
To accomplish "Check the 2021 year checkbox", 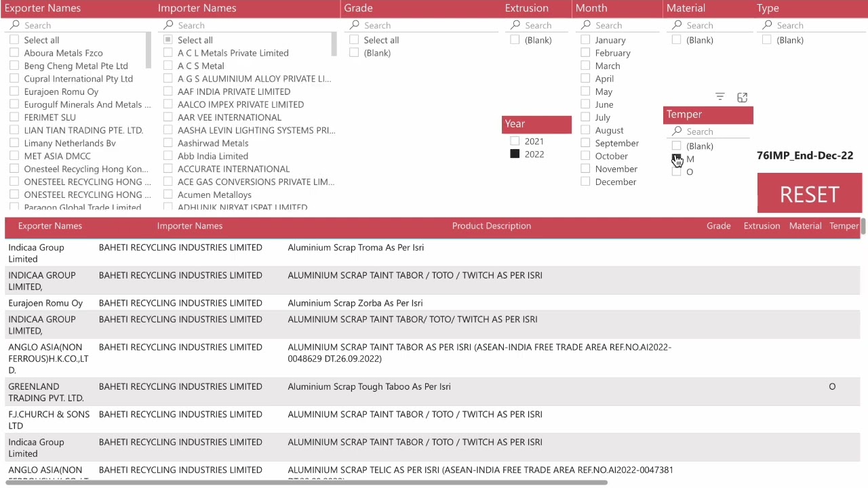I will tap(515, 141).
